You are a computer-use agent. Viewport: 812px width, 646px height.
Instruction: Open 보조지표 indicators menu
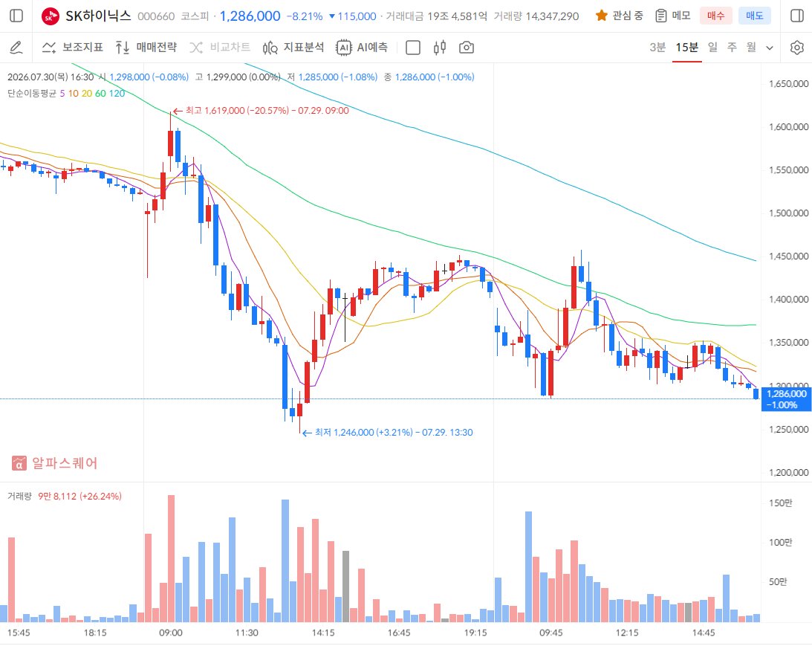coord(73,48)
